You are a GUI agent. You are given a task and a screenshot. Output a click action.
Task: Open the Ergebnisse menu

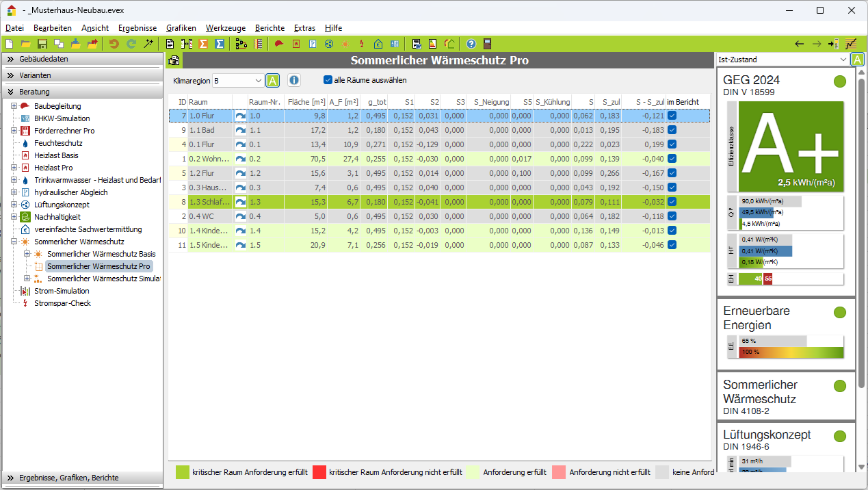click(137, 28)
